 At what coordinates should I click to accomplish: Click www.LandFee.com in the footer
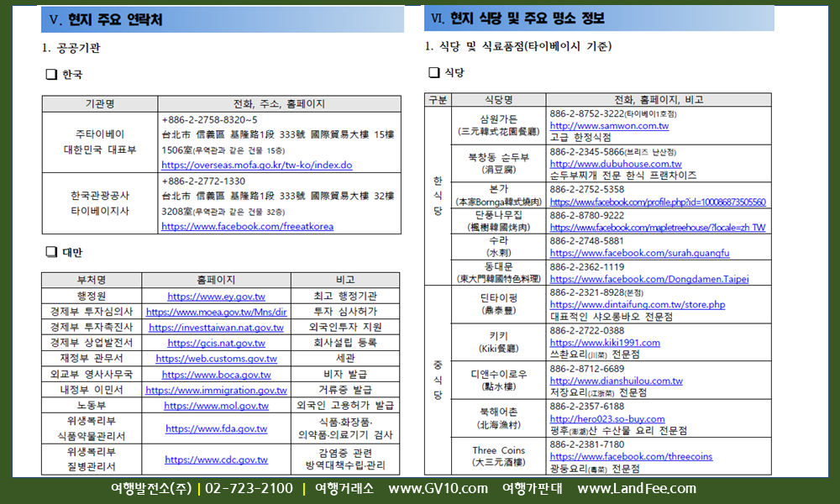click(x=637, y=489)
